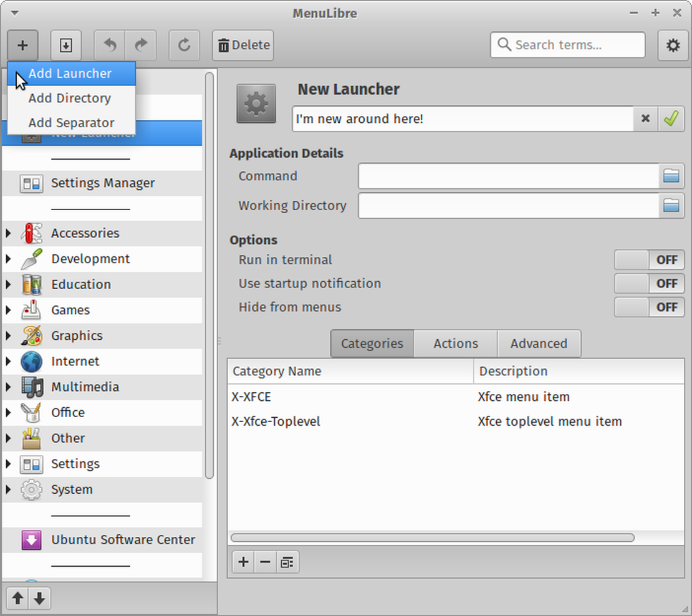The height and width of the screenshot is (616, 692).
Task: Enable Run in terminal
Action: pos(649,259)
